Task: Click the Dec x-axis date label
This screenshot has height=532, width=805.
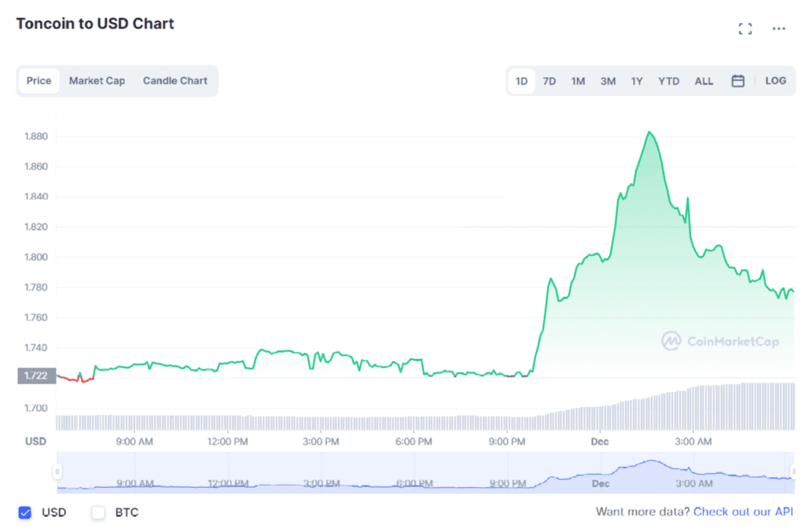Action: point(600,442)
